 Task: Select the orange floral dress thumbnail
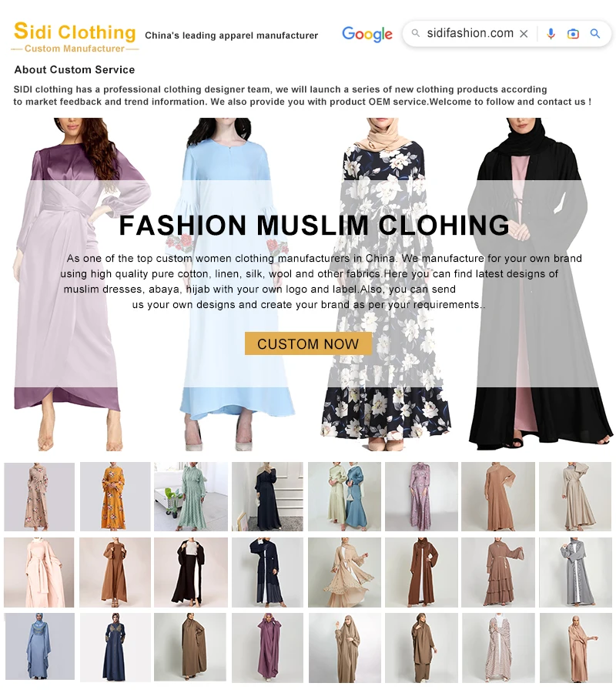click(115, 497)
